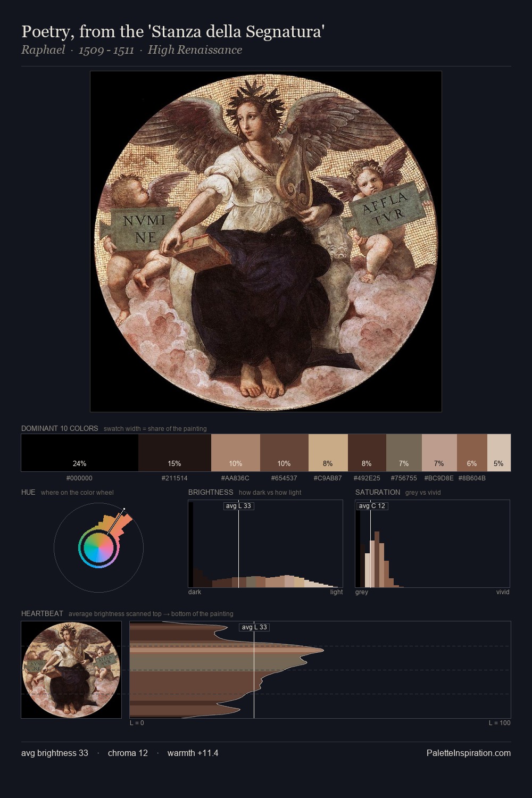Click the hue color wheel
532x798 pixels.
98,547
